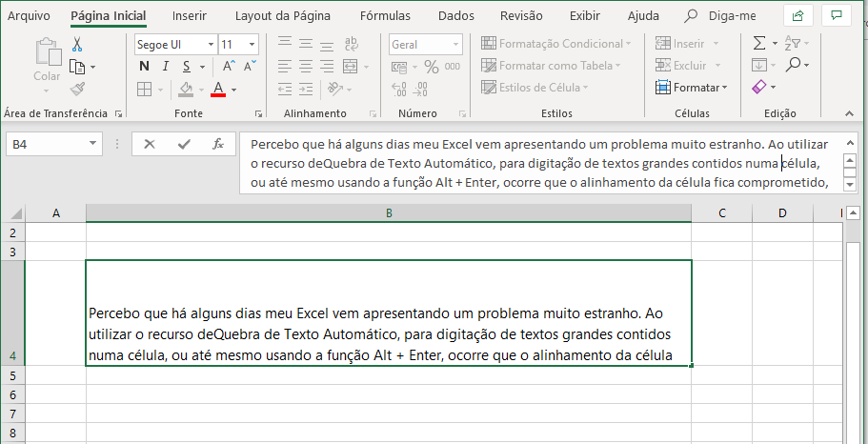
Task: Click the Merge and Center icon
Action: (x=351, y=67)
